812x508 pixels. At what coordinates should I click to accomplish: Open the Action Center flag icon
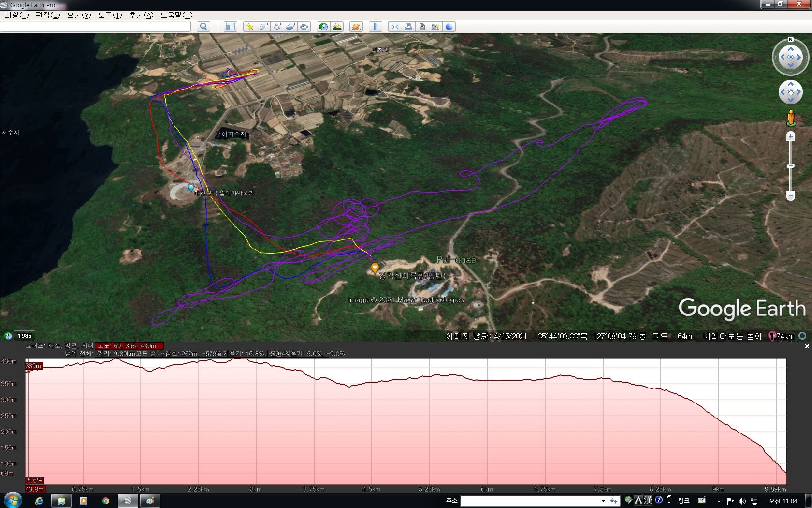click(730, 501)
